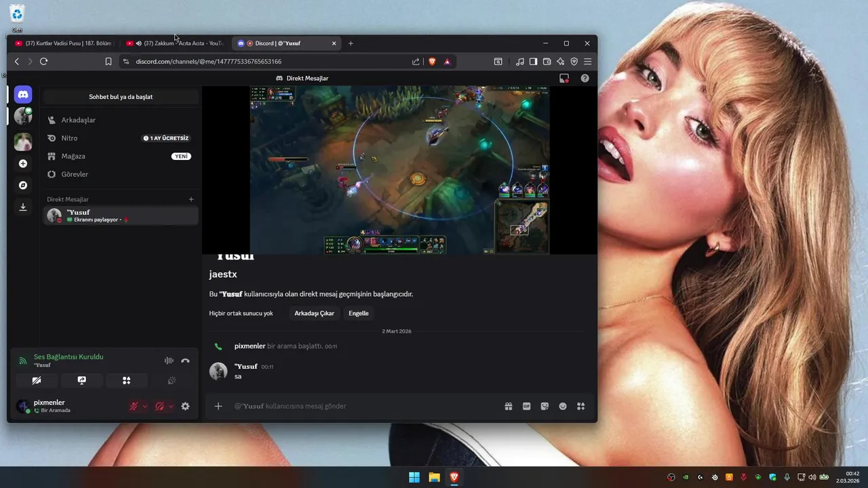Switch to Zakkum Acıta Acıta YouTube tab
This screenshot has height=488, width=868.
174,43
